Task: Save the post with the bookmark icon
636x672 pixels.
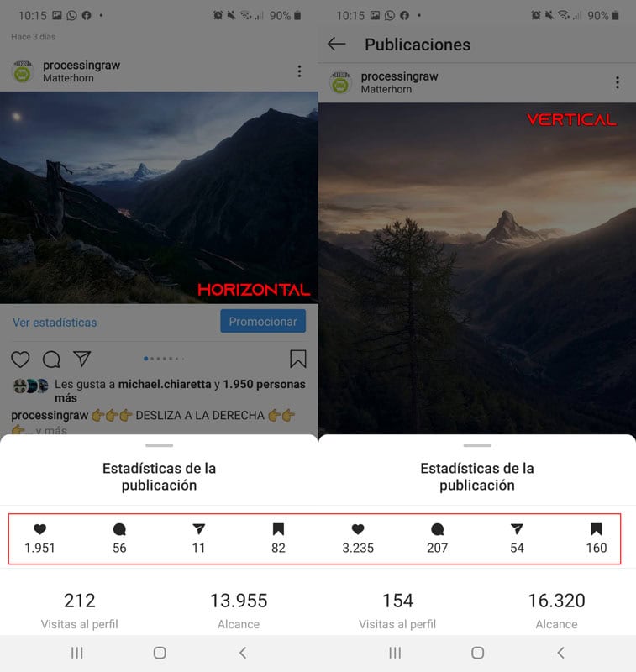Action: click(298, 360)
